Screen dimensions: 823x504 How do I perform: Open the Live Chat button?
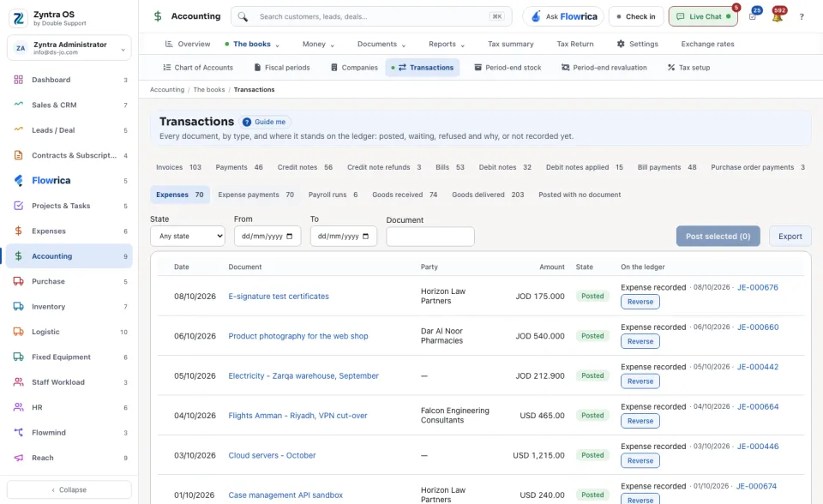coord(703,17)
